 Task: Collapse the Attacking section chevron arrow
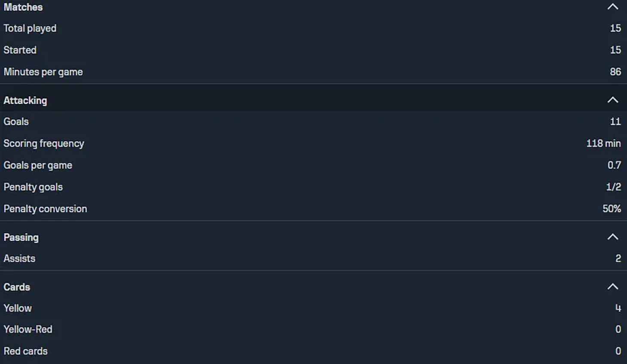[613, 100]
